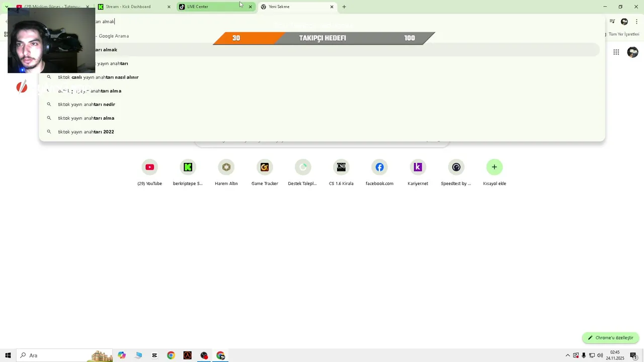Click the Windows taskbar search box
This screenshot has height=362, width=644.
[65, 355]
